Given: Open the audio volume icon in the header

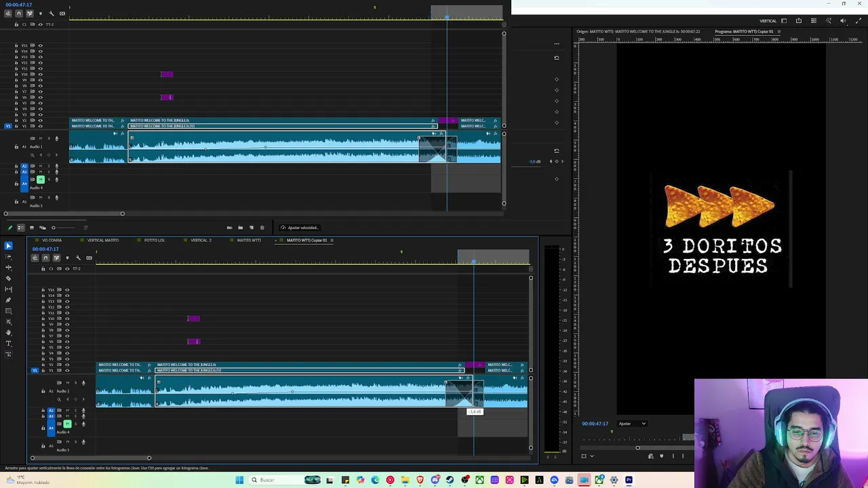Looking at the screenshot, I should tap(843, 21).
